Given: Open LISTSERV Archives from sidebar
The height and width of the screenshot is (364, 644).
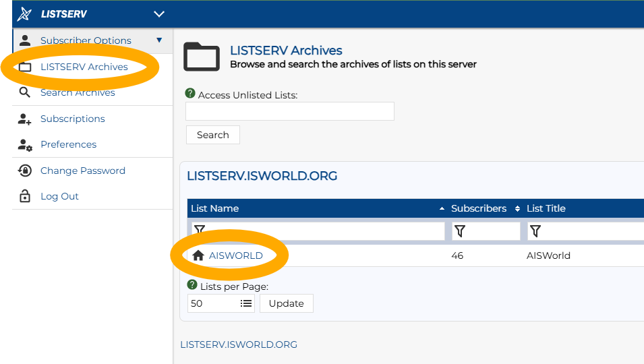Looking at the screenshot, I should (84, 67).
